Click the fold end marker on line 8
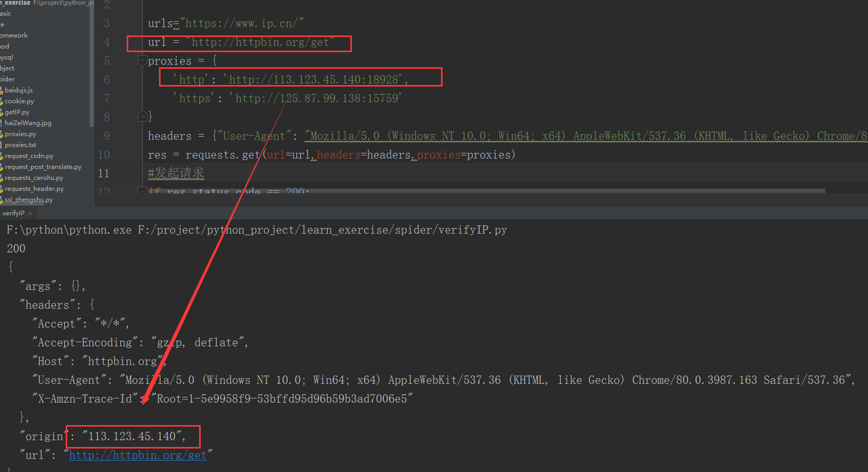Viewport: 868px width, 472px height. point(142,116)
